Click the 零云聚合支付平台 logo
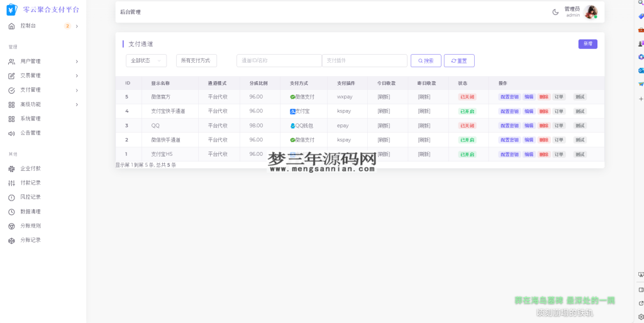Viewport: 644px width, 323px height. pyautogui.click(x=43, y=9)
